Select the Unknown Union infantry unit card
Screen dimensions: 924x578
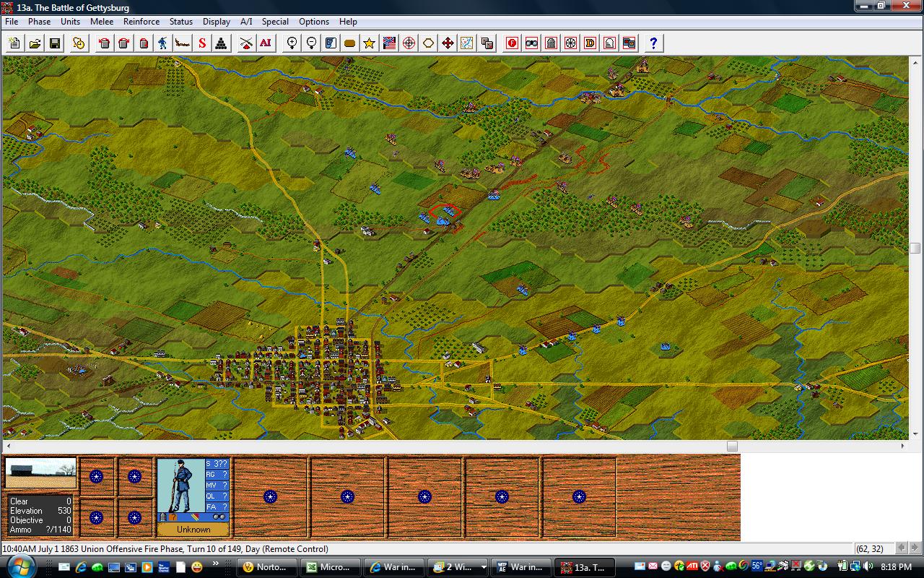coord(193,498)
